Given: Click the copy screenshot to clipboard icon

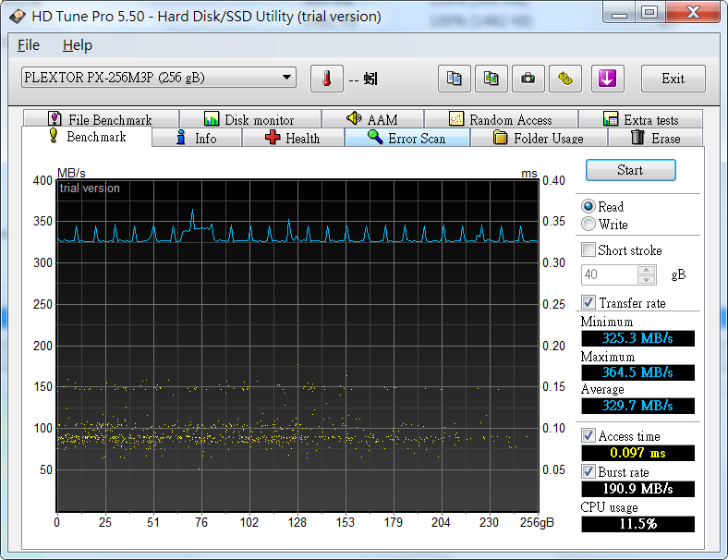Looking at the screenshot, I should [491, 79].
